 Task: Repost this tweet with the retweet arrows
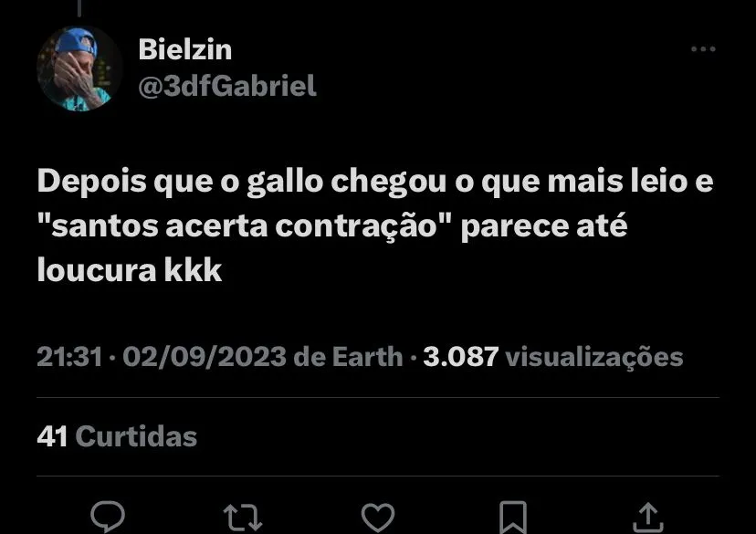(x=243, y=518)
